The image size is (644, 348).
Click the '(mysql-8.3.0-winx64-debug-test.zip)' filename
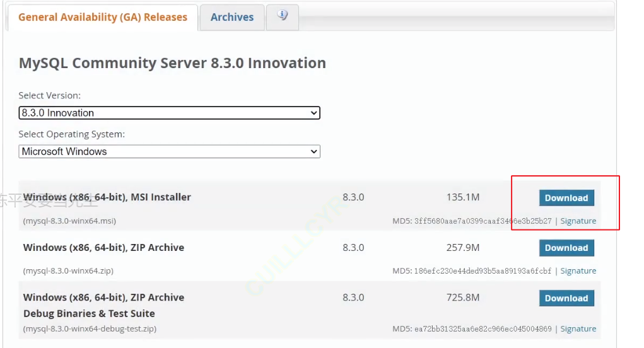pyautogui.click(x=90, y=328)
